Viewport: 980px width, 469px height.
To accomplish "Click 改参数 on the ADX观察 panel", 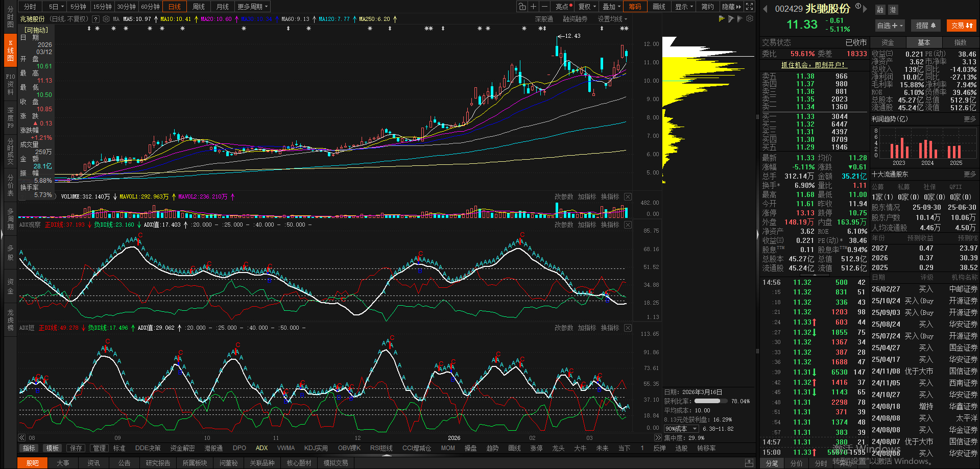I will [564, 225].
